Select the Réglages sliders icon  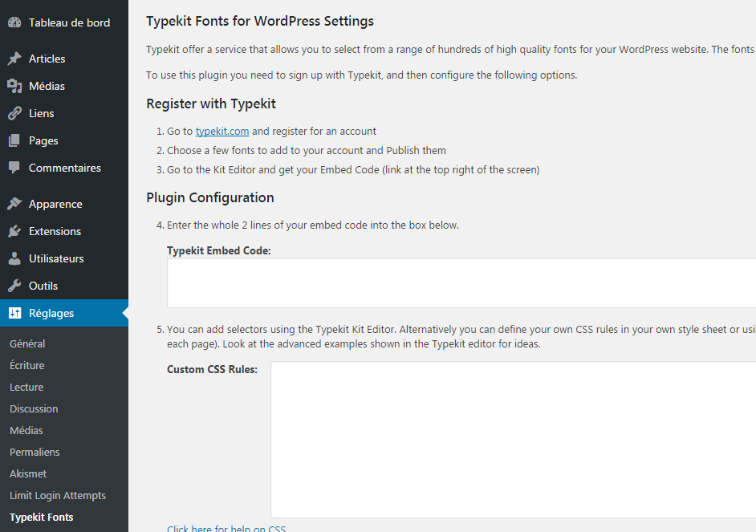pos(14,313)
